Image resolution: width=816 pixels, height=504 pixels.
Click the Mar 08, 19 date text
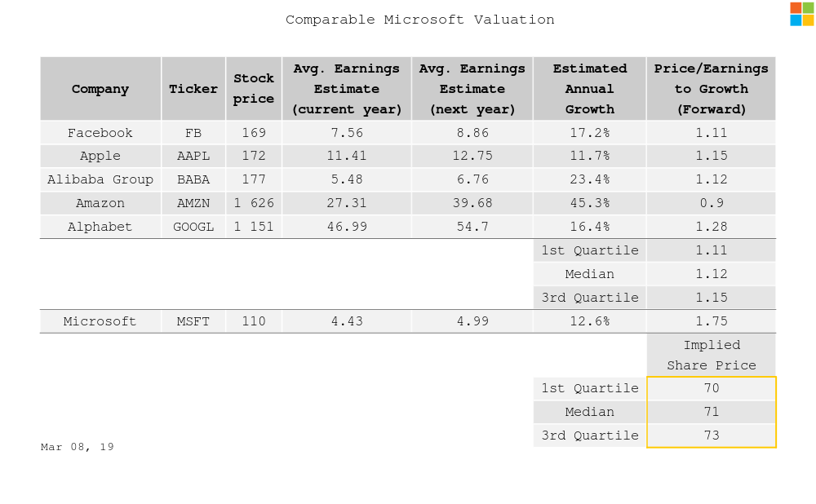tap(78, 447)
